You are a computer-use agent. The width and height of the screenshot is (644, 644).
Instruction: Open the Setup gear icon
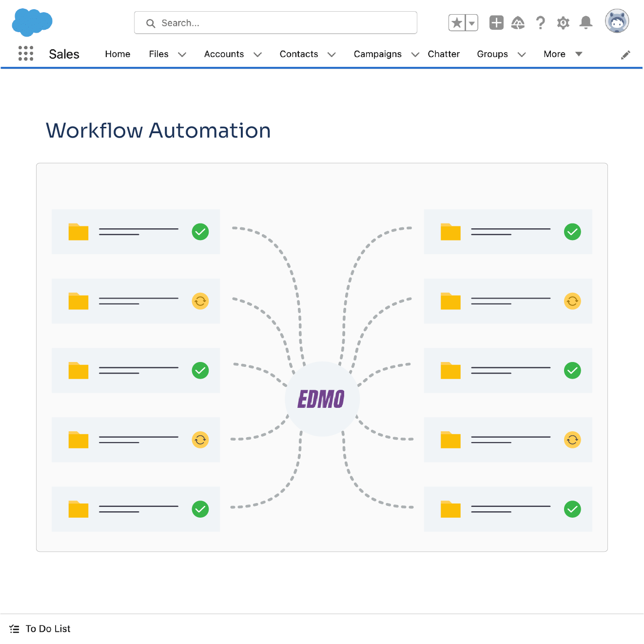pyautogui.click(x=563, y=23)
